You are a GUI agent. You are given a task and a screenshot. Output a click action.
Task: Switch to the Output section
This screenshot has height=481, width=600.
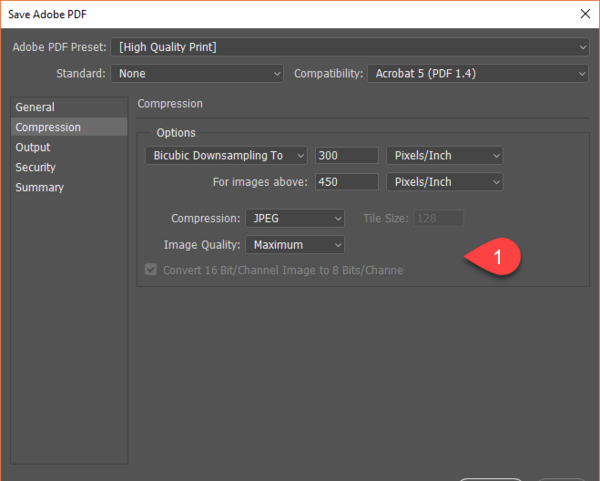(x=69, y=147)
